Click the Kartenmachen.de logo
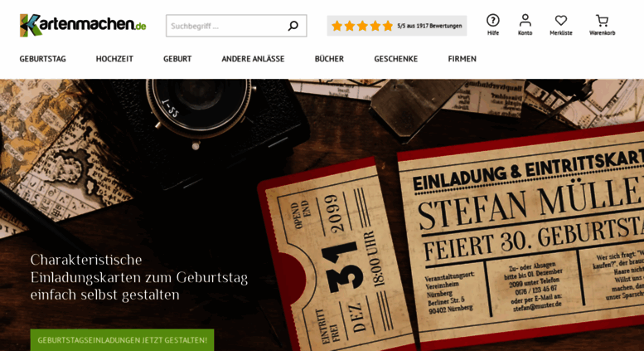 point(83,25)
